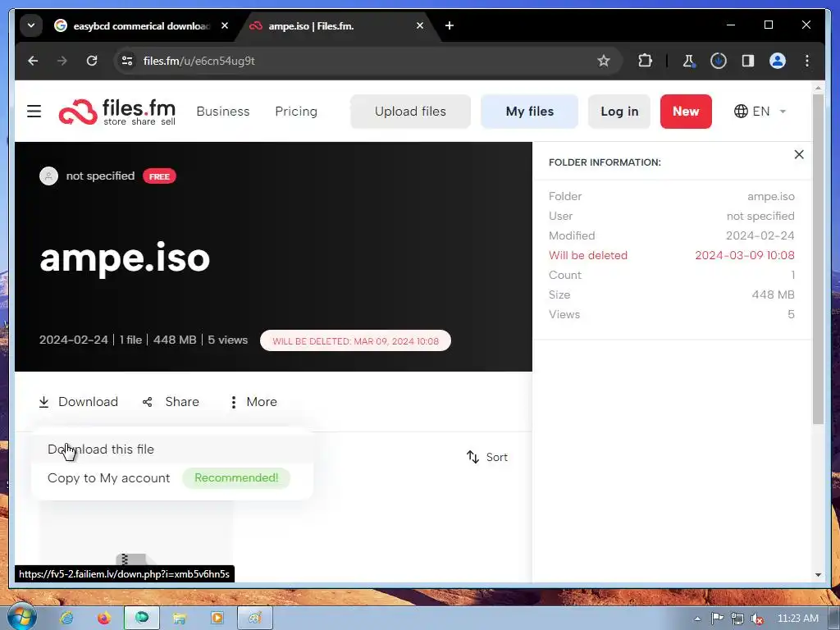Click the 448 MB size value

pos(773,294)
